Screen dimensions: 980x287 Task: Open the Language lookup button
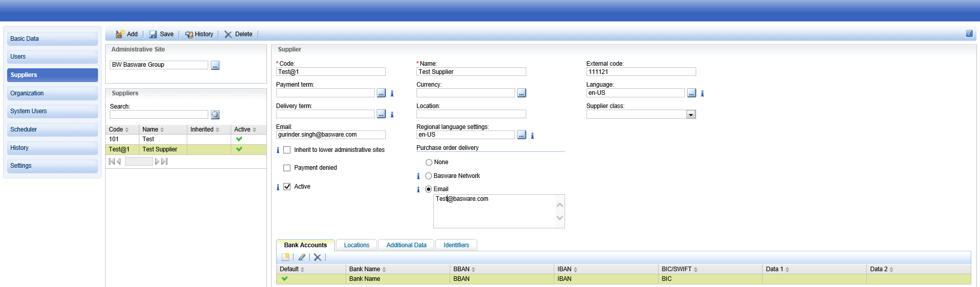tap(692, 93)
